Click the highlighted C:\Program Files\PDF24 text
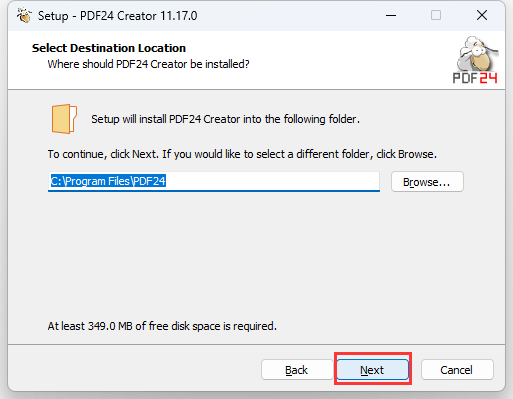Image resolution: width=513 pixels, height=399 pixels. click(108, 181)
